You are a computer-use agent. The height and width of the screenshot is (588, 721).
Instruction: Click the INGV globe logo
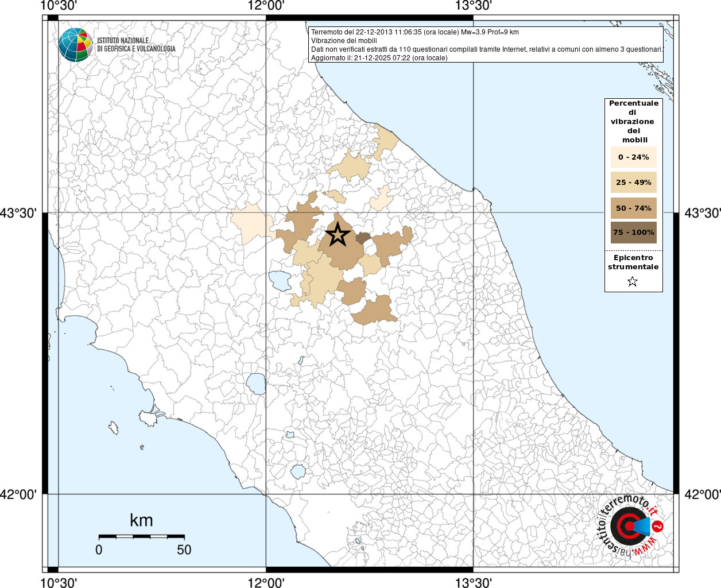click(x=76, y=44)
